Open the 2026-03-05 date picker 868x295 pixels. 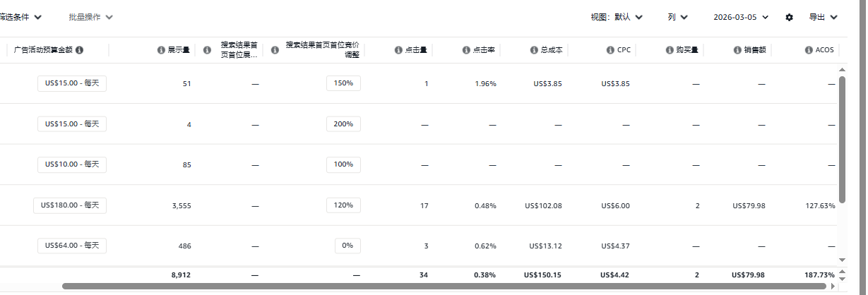[740, 17]
